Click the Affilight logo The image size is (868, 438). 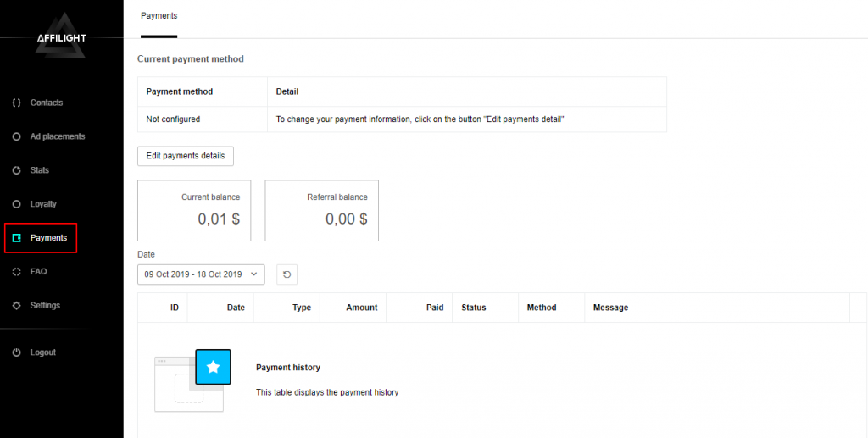(61, 37)
